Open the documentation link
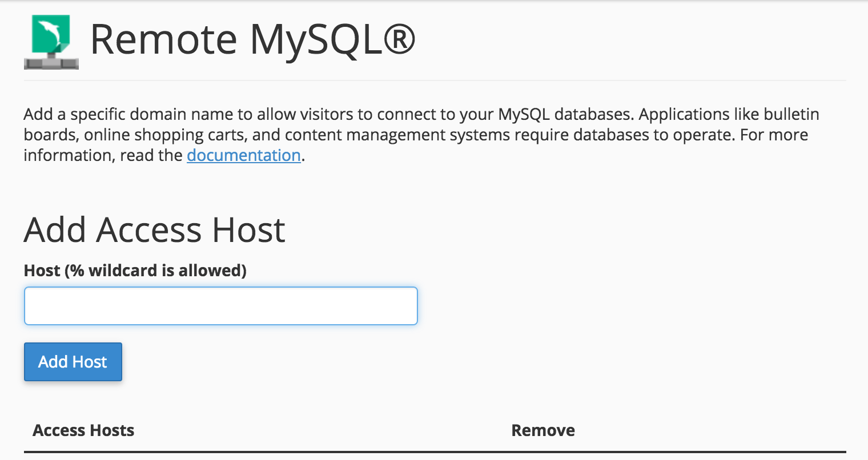 pyautogui.click(x=244, y=155)
